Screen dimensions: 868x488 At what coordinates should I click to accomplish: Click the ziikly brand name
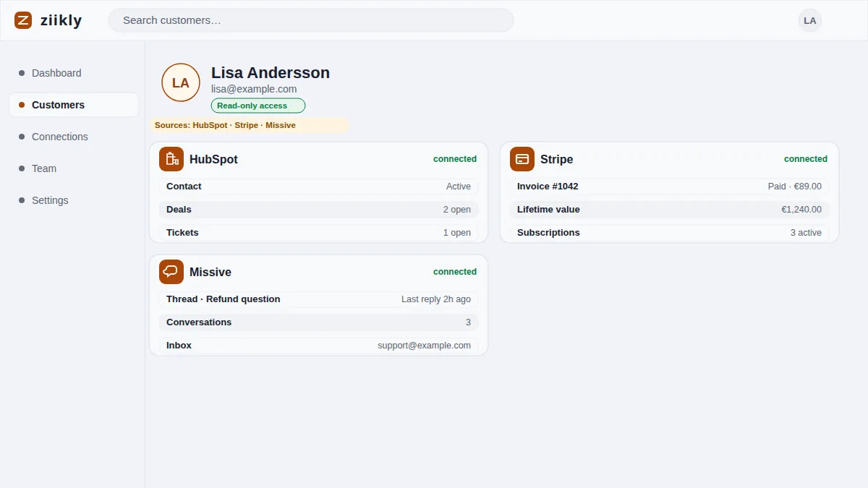coord(61,20)
